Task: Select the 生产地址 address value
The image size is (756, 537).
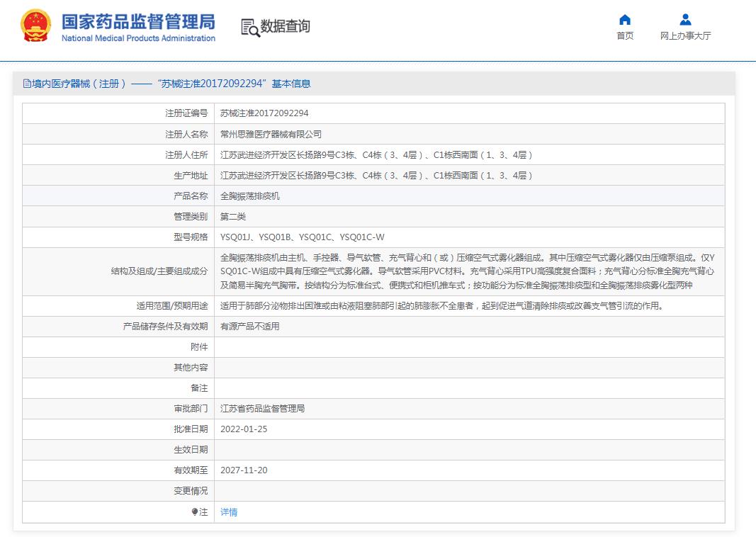Action: 376,176
